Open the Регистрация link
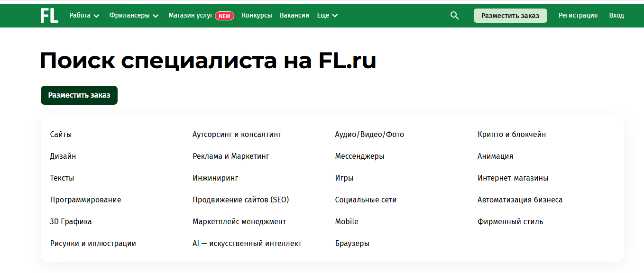Viewport: 644px width, 273px height. (x=578, y=16)
